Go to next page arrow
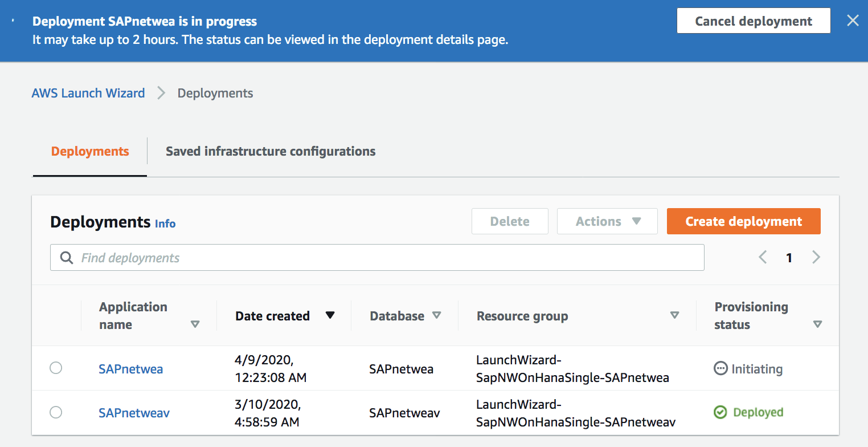This screenshot has height=447, width=868. (x=816, y=257)
